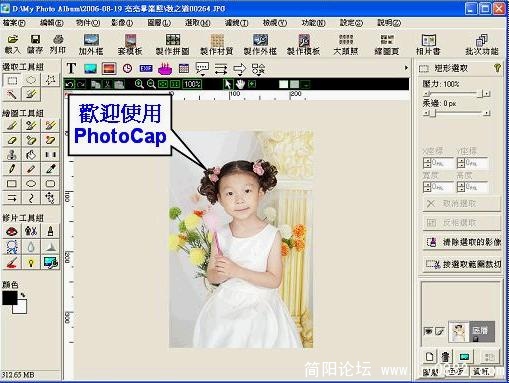Screen dimensions: 509x383
Task: Click the swap colors small arrow
Action: click(23, 295)
